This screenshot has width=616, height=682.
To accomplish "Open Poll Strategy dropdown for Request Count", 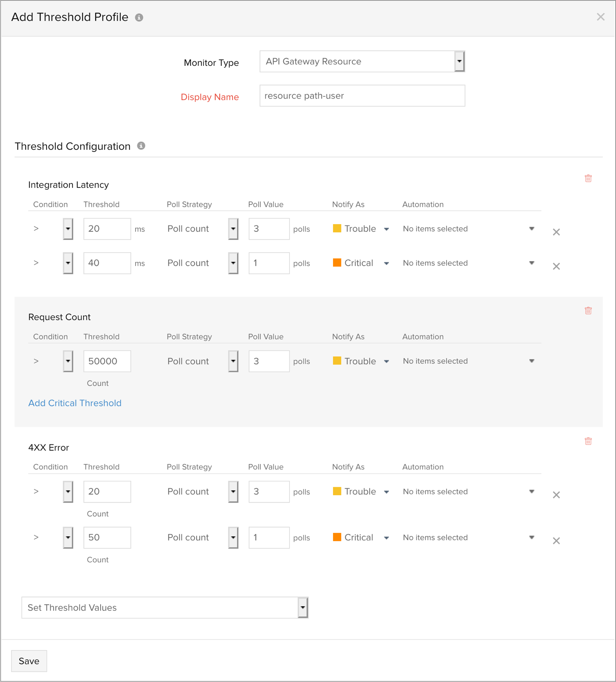I will pos(233,361).
